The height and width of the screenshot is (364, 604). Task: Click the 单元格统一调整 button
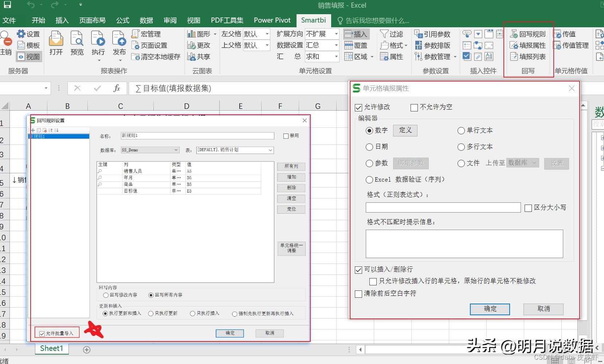[291, 248]
